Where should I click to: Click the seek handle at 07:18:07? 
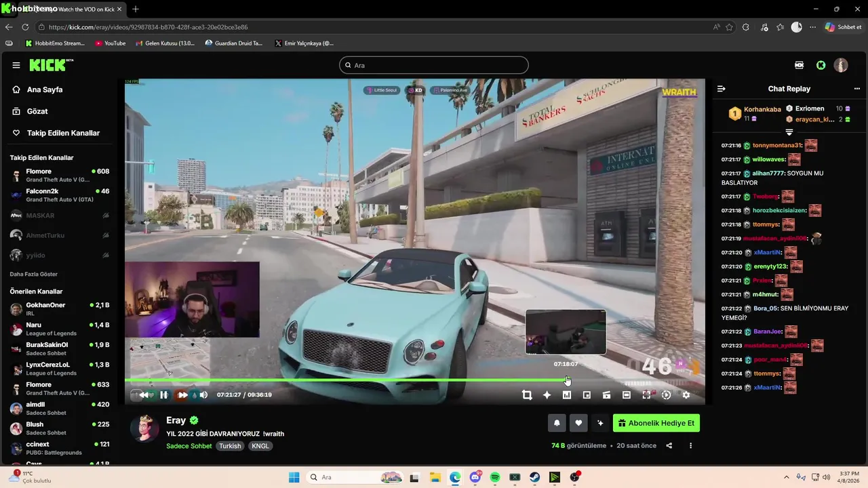coord(568,380)
